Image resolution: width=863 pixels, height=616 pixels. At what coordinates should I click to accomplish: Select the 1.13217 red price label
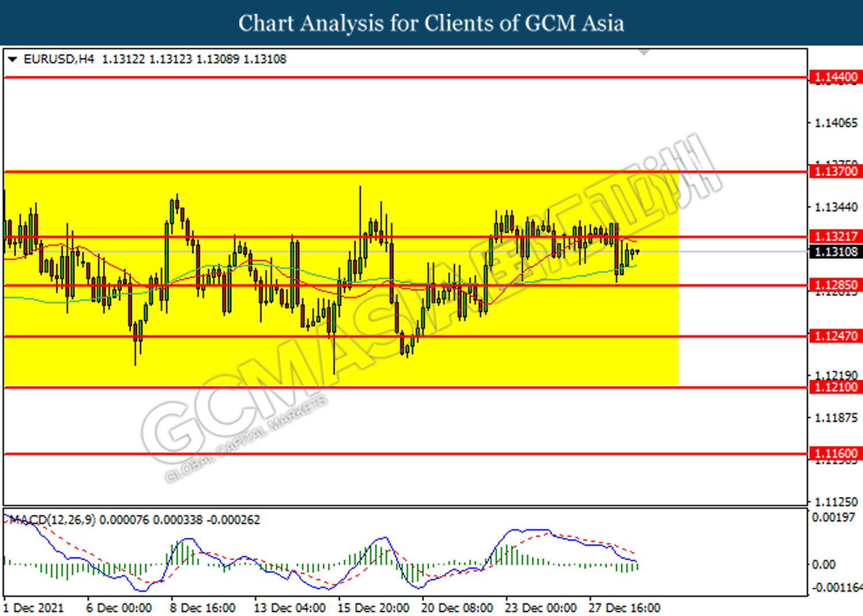[836, 236]
